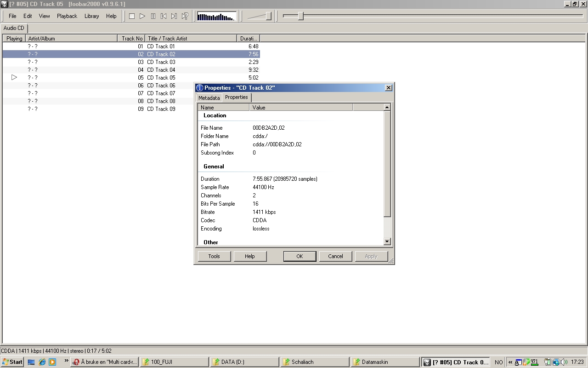Screen dimensions: 588x368
Task: Open the Start menu
Action: pyautogui.click(x=12, y=362)
